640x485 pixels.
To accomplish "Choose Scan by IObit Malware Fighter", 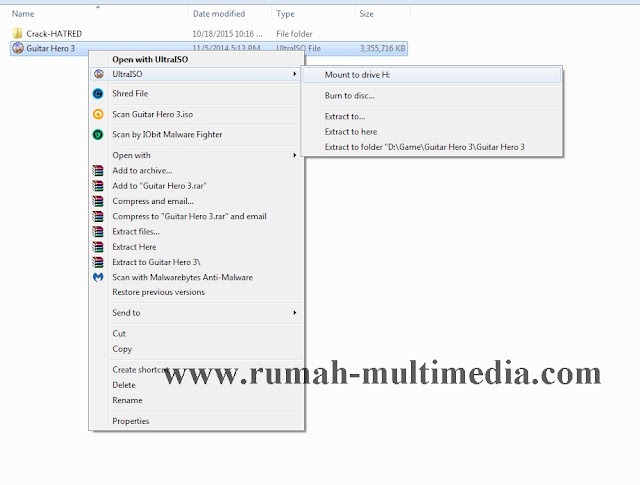I will point(167,134).
